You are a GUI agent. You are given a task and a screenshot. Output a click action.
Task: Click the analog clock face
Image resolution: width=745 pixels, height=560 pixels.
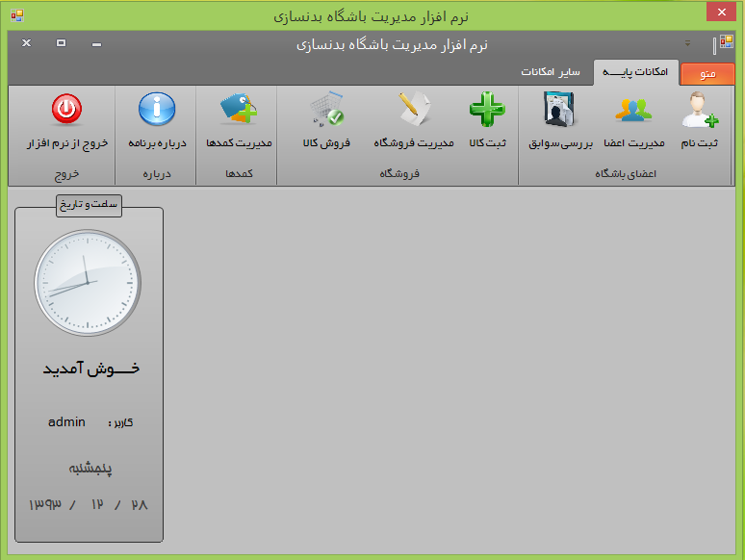(x=88, y=282)
